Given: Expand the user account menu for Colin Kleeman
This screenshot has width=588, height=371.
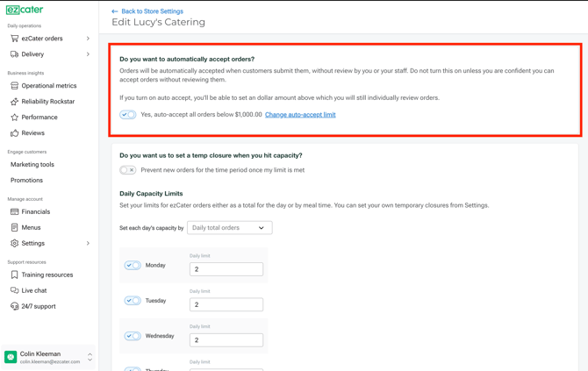Looking at the screenshot, I should pyautogui.click(x=90, y=357).
